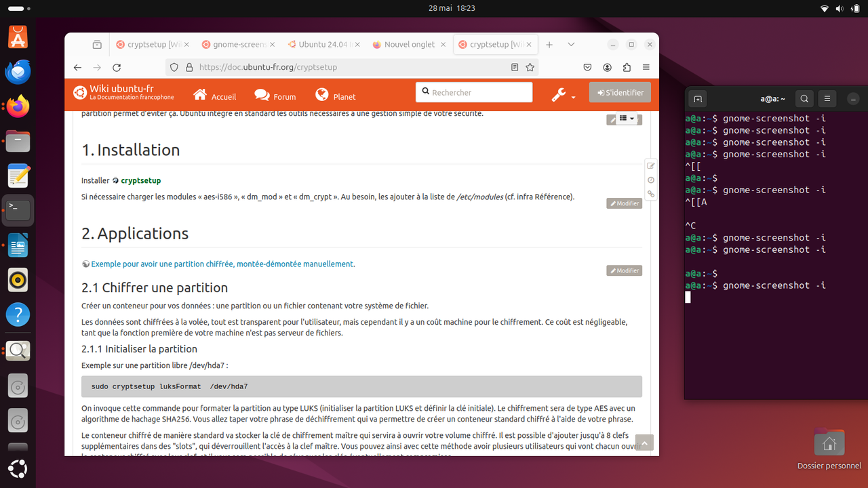Show Applications with the Ubuntu logo button
This screenshot has height=488, width=868.
coord(18,468)
